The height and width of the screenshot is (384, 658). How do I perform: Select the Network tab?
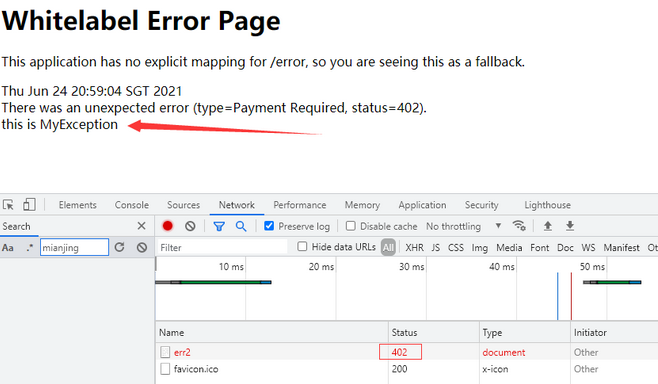coord(237,205)
